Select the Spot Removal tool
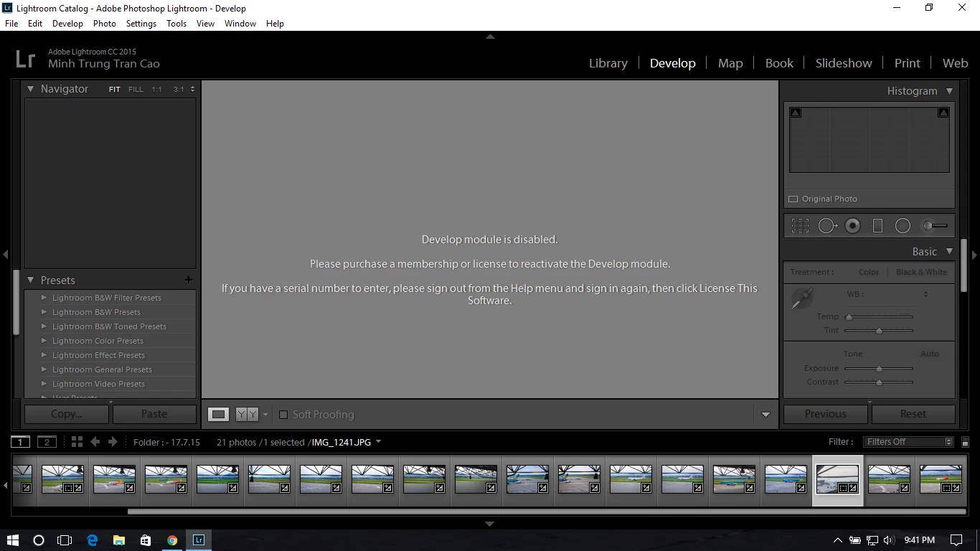 [x=828, y=226]
